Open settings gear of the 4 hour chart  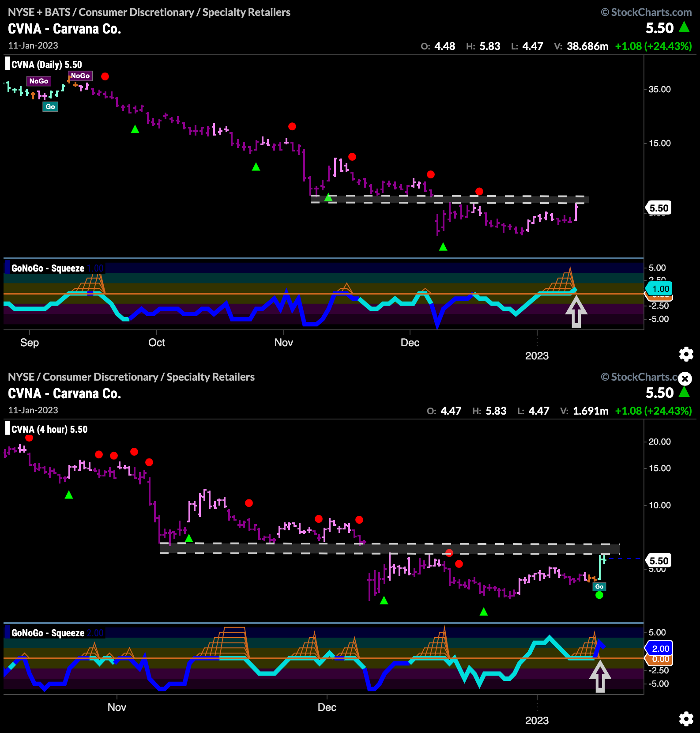(x=686, y=719)
